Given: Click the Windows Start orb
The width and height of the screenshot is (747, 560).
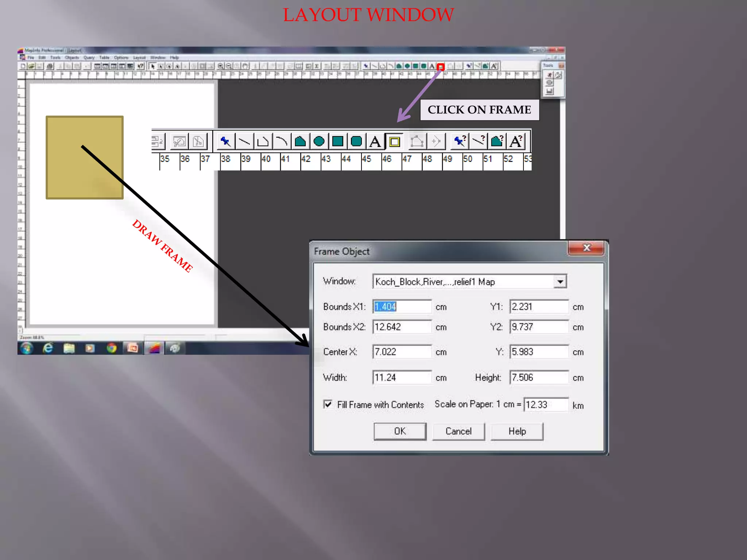Looking at the screenshot, I should coord(27,348).
